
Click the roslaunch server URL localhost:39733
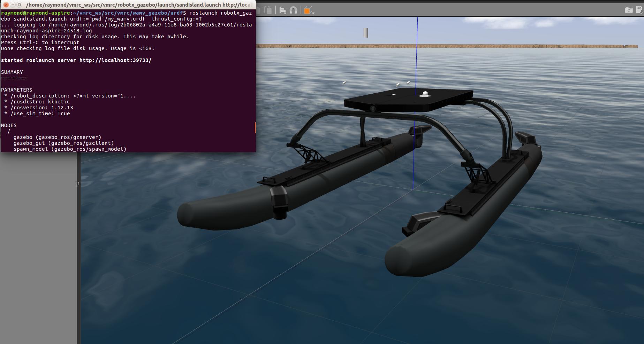115,60
